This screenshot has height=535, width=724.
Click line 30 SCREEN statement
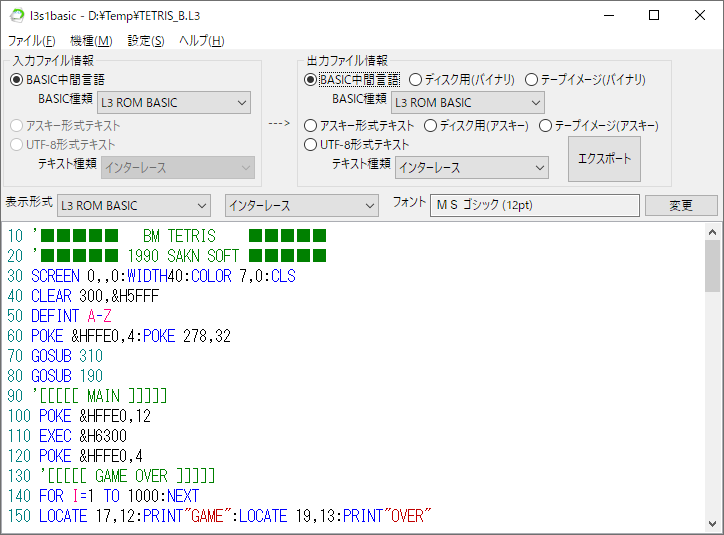pyautogui.click(x=151, y=276)
